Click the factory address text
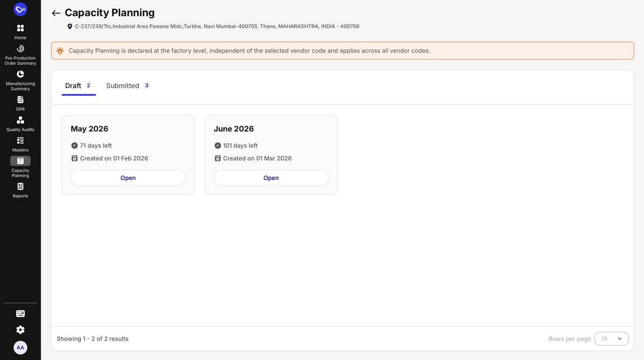 217,26
